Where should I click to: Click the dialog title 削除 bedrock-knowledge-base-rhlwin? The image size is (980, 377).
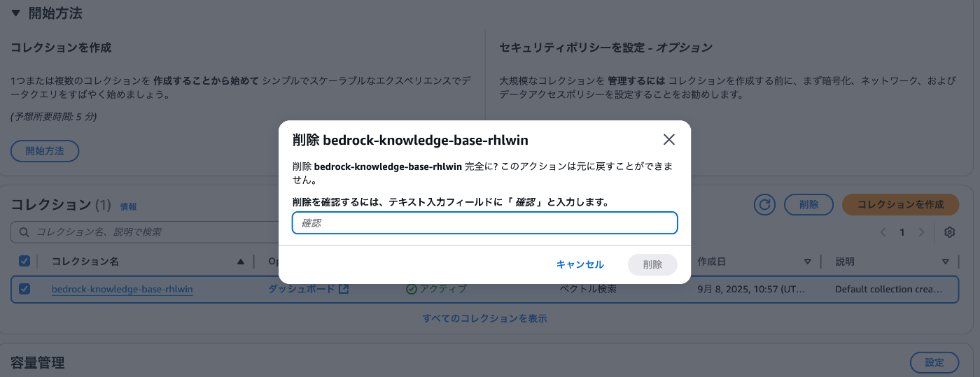pyautogui.click(x=410, y=140)
